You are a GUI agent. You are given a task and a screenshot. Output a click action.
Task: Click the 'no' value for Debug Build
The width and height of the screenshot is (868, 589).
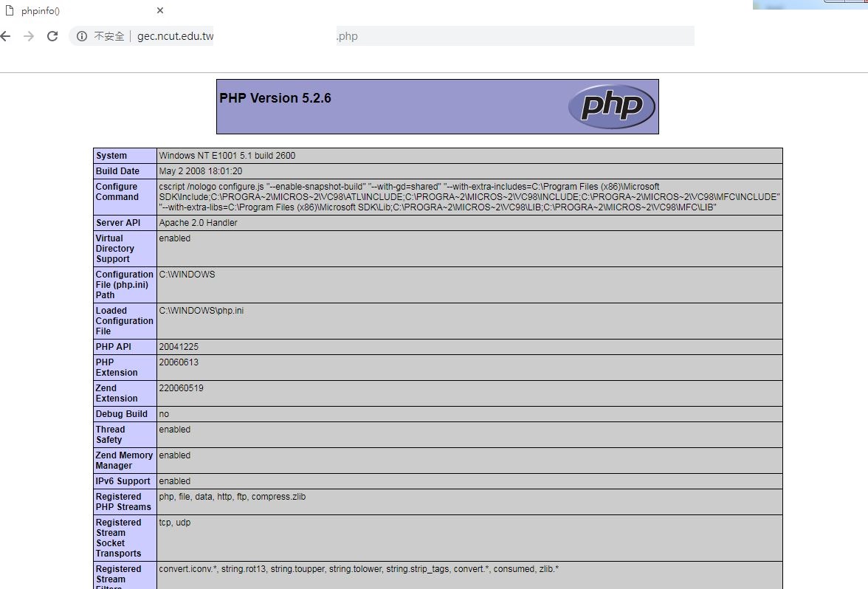[x=164, y=413]
